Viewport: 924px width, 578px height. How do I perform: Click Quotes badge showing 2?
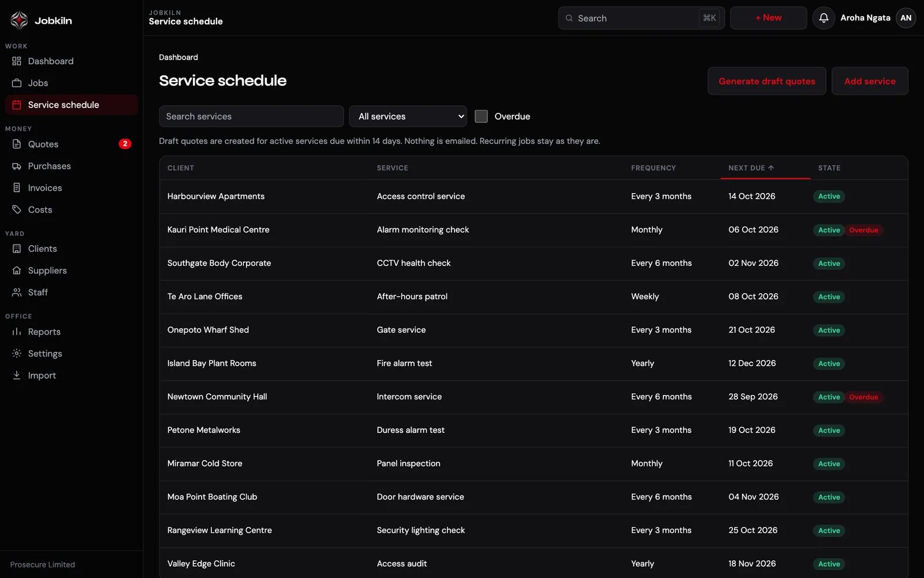coord(125,144)
